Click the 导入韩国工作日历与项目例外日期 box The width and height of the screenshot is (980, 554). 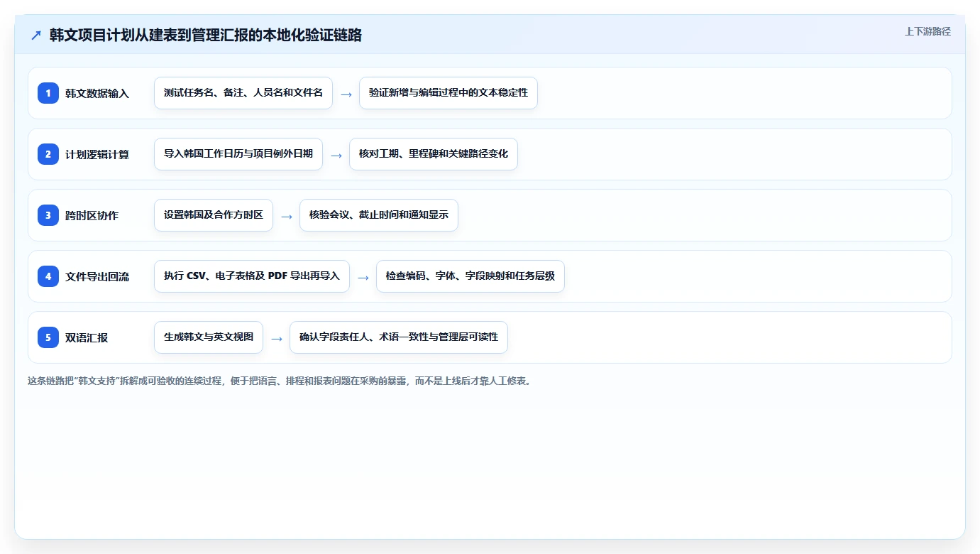tap(238, 154)
